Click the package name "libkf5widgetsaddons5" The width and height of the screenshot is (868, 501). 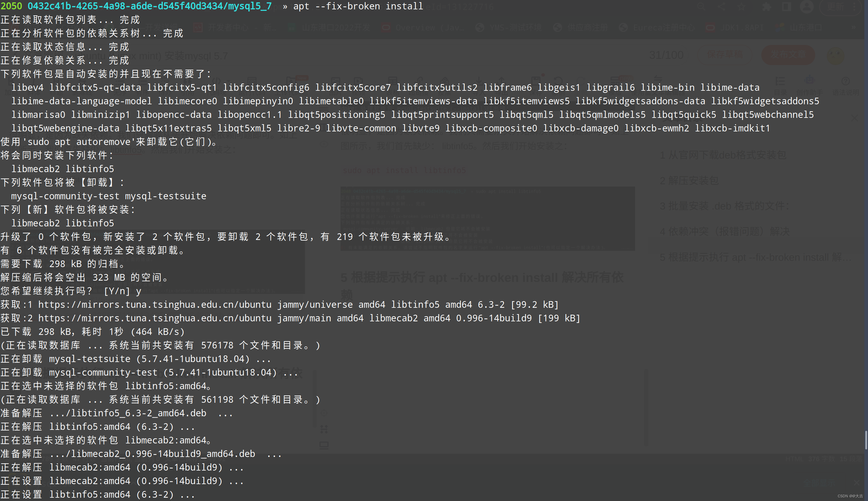(765, 101)
